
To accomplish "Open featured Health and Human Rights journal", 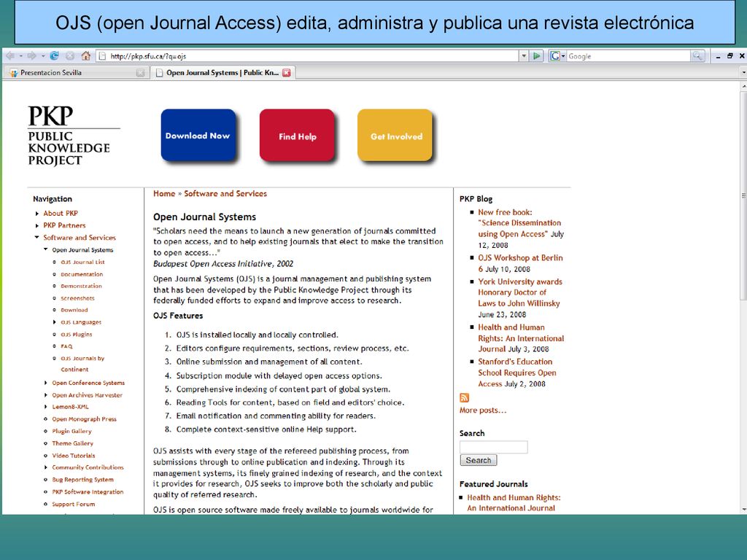I will 514,503.
